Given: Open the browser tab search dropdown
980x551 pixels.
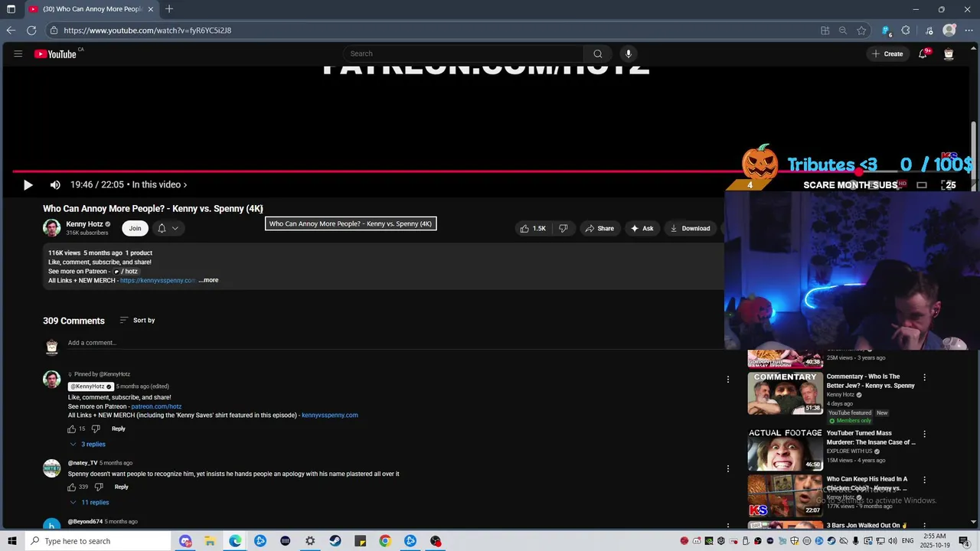Looking at the screenshot, I should click(11, 9).
